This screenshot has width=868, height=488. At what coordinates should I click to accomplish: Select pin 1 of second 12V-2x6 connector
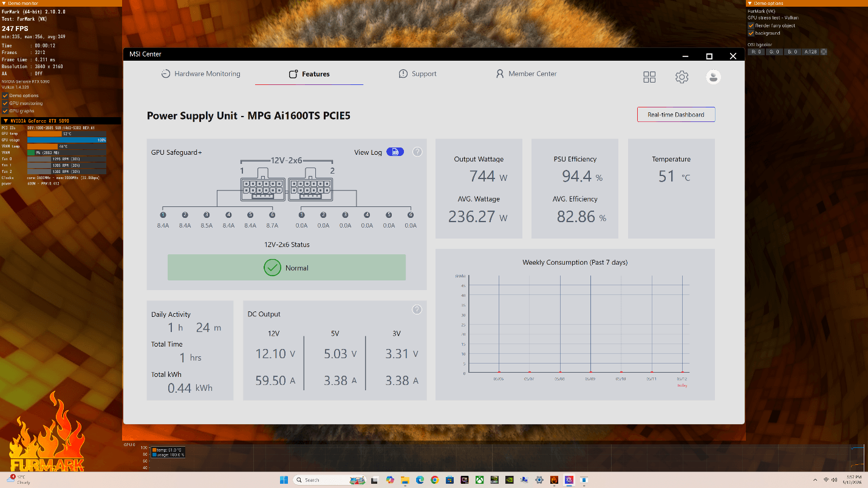click(x=301, y=215)
